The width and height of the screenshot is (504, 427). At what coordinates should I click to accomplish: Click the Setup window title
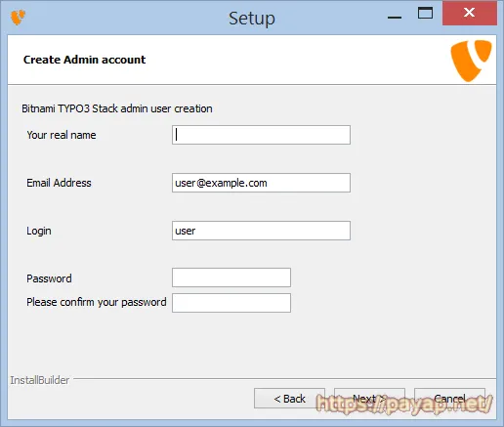coord(252,19)
